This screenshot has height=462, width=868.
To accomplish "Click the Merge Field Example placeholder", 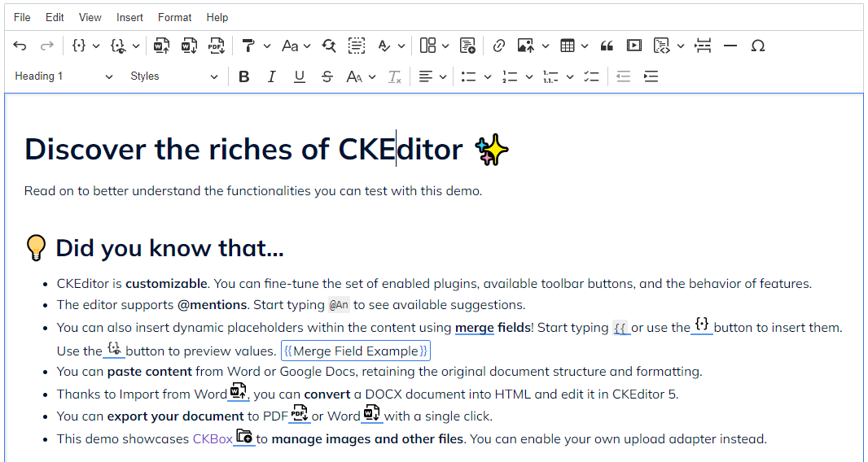I will tap(355, 351).
